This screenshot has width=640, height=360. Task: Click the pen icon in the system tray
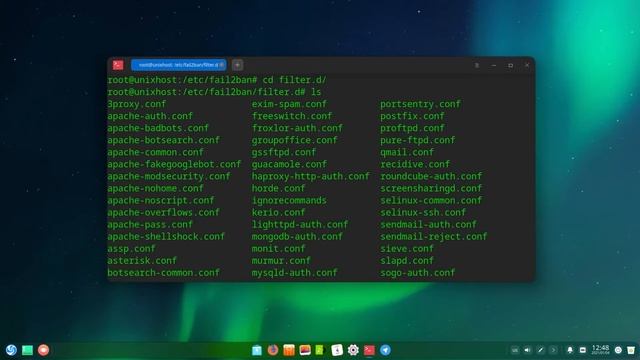pos(540,350)
